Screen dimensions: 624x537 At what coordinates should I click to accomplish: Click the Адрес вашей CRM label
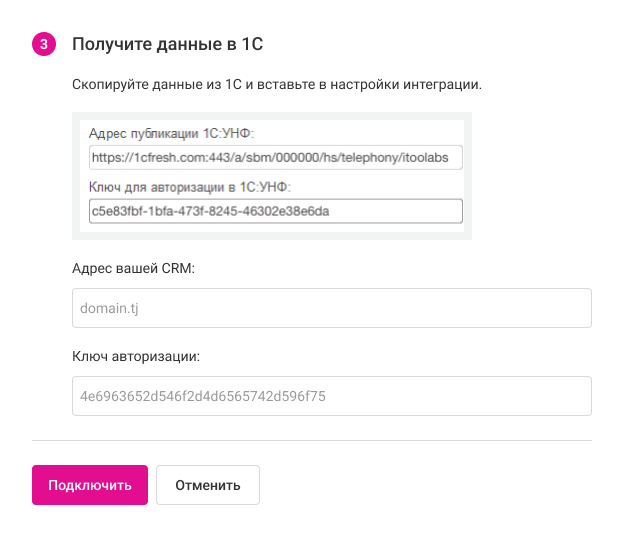click(132, 269)
